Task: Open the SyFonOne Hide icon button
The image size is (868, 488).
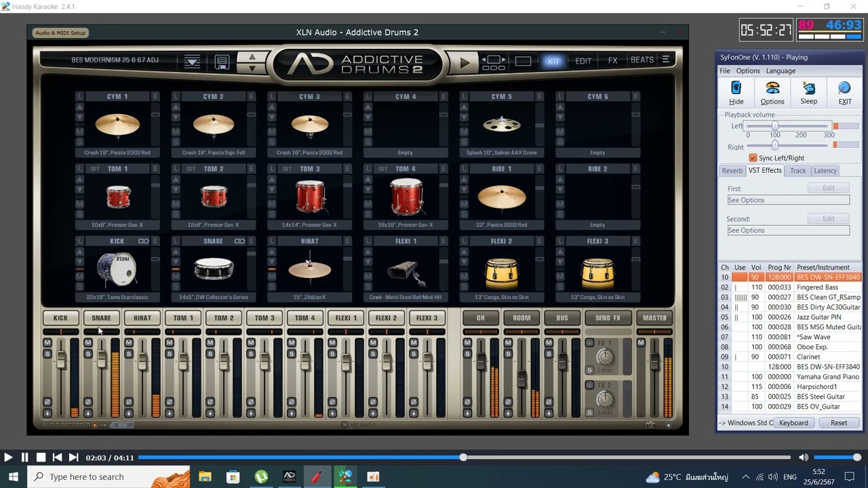Action: coord(736,93)
